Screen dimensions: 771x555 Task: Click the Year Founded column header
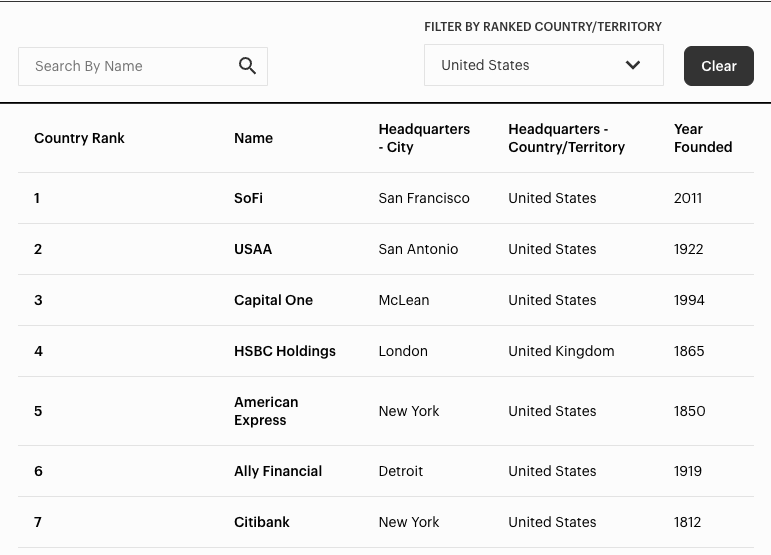pos(703,138)
